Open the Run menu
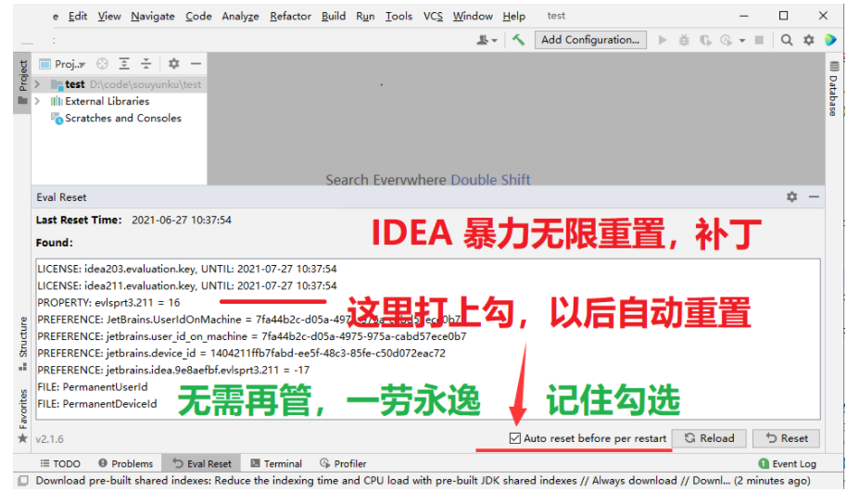 point(365,16)
